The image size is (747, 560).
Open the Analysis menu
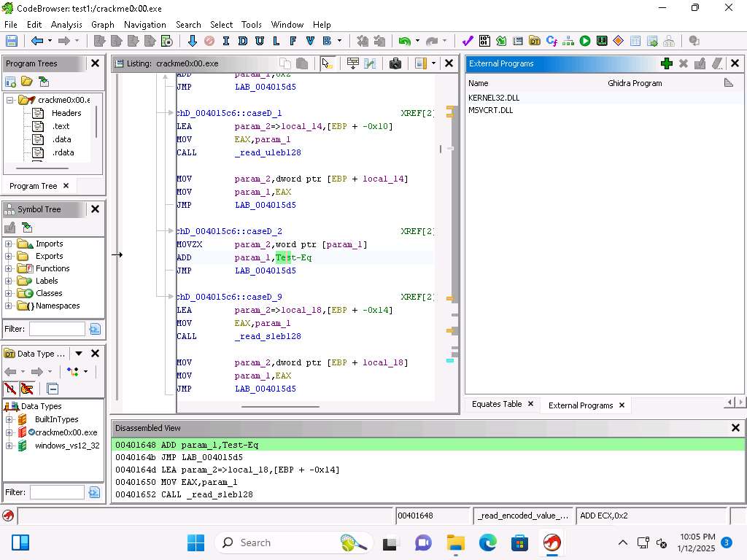(66, 24)
